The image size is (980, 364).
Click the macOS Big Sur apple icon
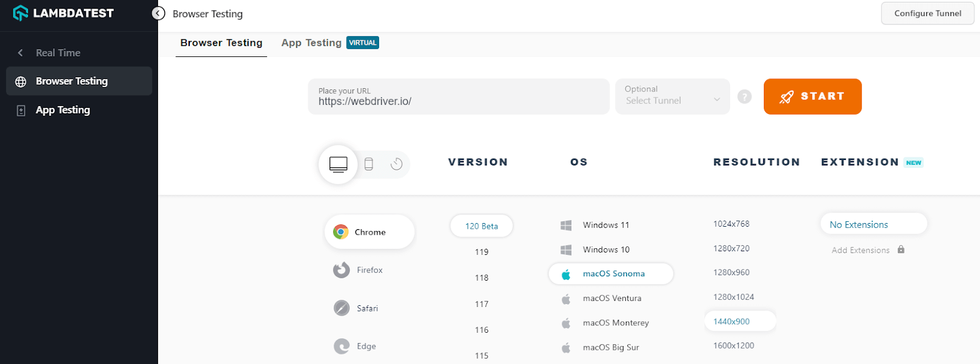[566, 347]
